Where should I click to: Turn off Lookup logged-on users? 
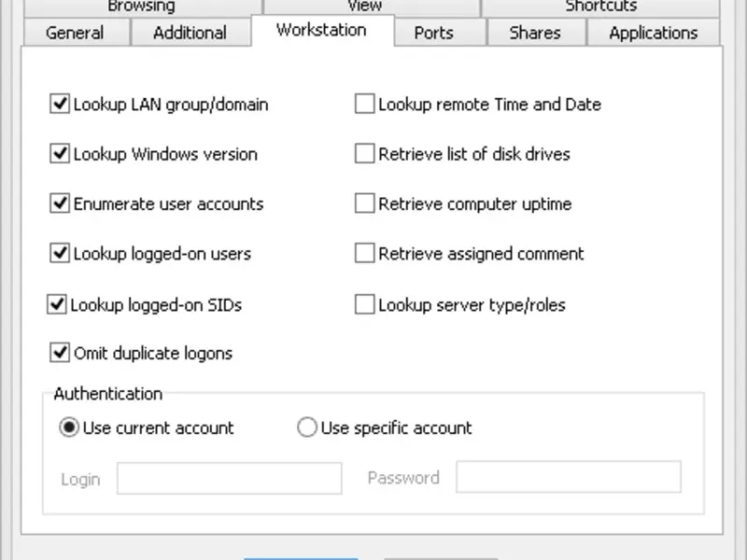pyautogui.click(x=61, y=253)
